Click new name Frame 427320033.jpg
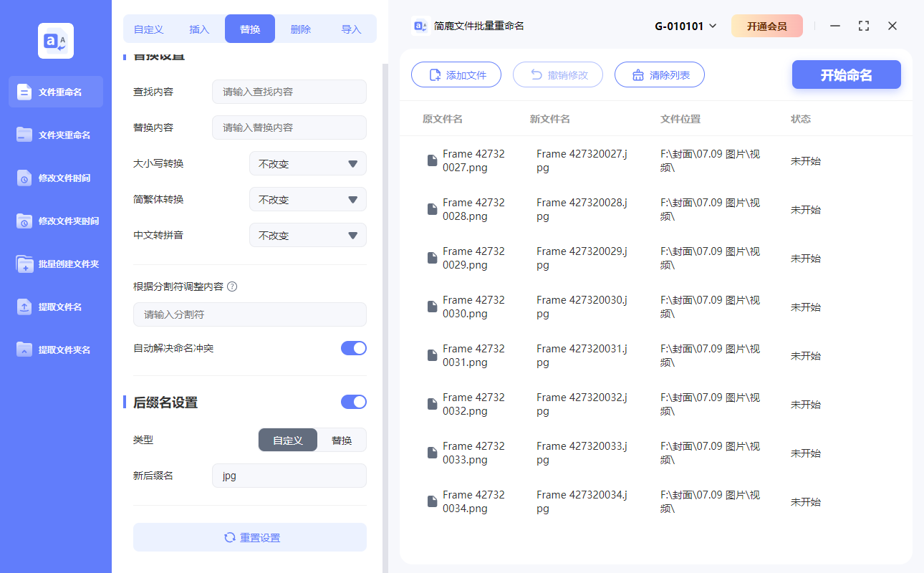 582,453
